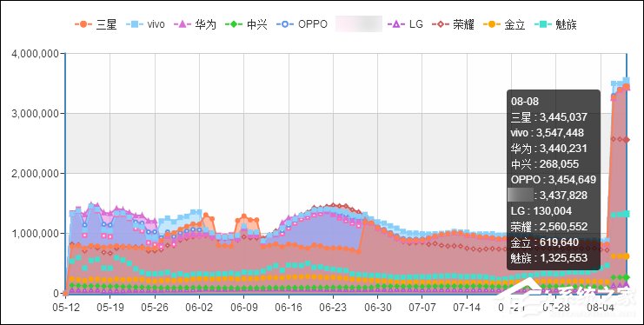Click the 07-07 date label
Screen dimensions: 644x325
coord(422,308)
